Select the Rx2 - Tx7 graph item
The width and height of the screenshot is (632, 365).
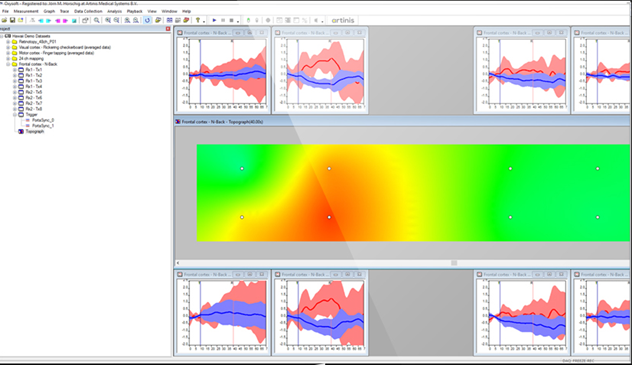[33, 103]
